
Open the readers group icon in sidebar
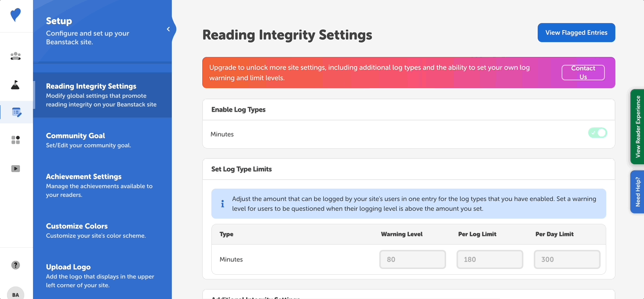pos(16,56)
